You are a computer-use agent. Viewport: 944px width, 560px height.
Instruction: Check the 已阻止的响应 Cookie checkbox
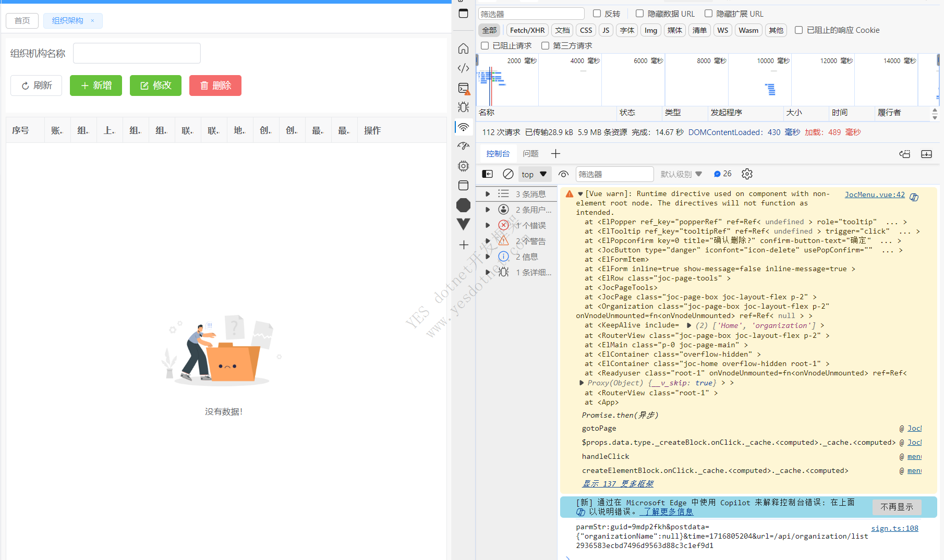click(x=798, y=30)
